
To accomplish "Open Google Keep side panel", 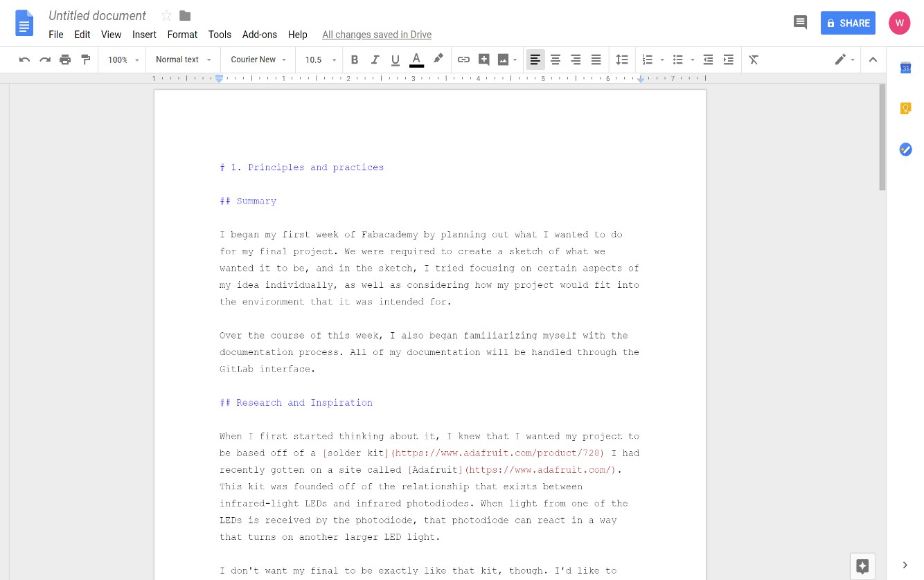I will pos(905,108).
